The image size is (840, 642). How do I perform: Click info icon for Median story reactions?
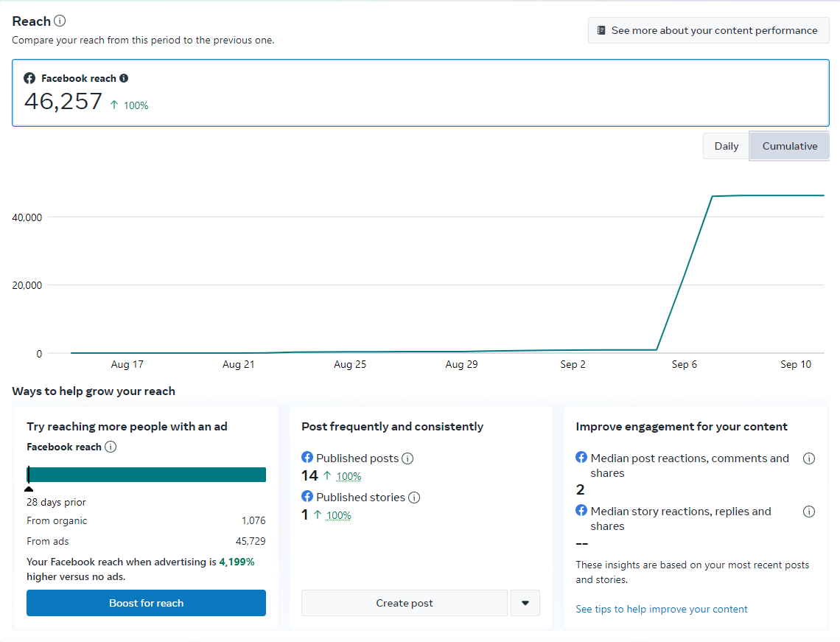(809, 512)
